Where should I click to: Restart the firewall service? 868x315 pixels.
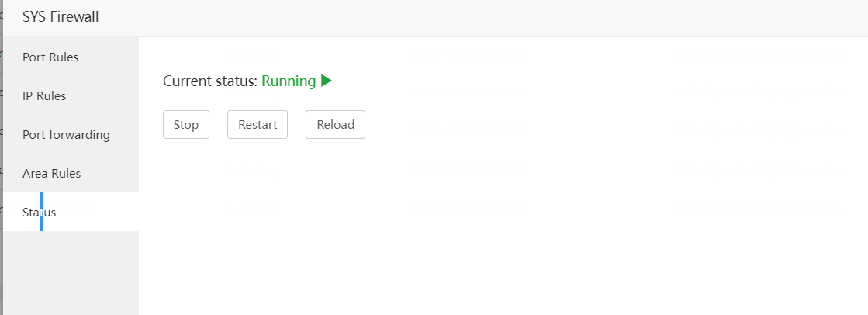click(x=258, y=125)
